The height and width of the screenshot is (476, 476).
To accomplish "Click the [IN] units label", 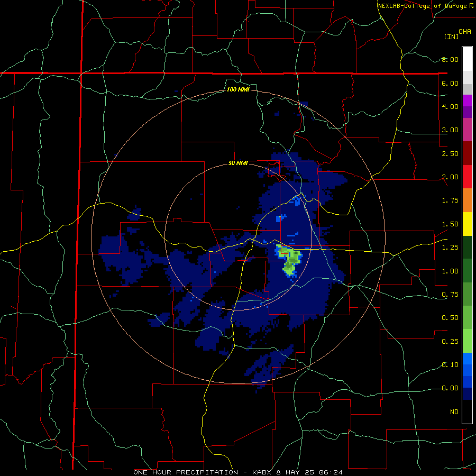I will click(451, 36).
